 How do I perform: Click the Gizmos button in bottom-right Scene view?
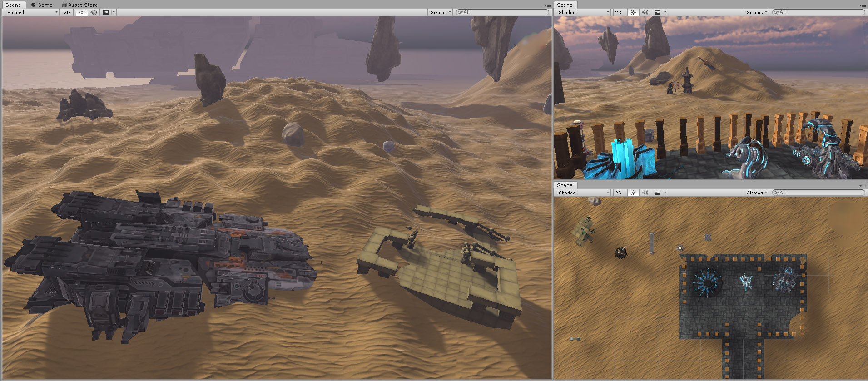coord(756,193)
